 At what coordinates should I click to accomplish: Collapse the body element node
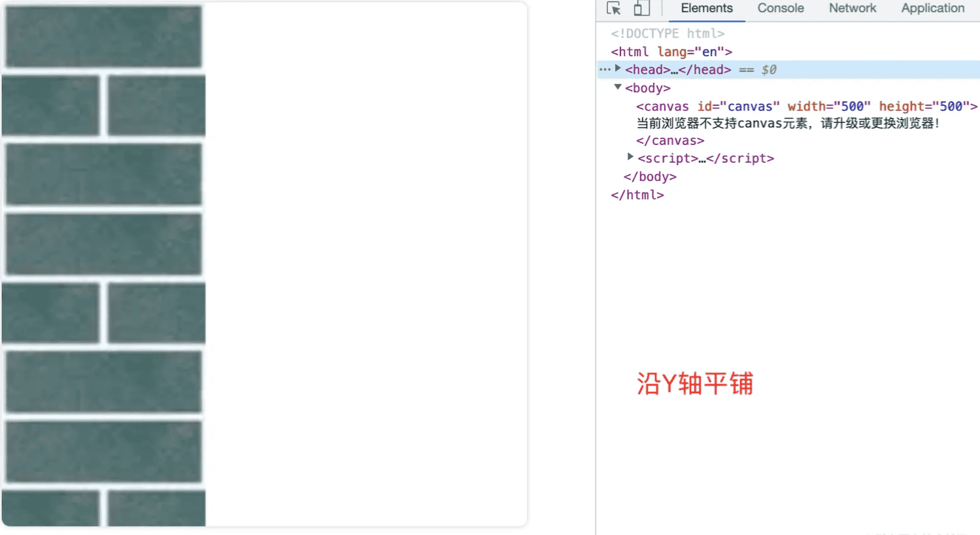(x=618, y=87)
